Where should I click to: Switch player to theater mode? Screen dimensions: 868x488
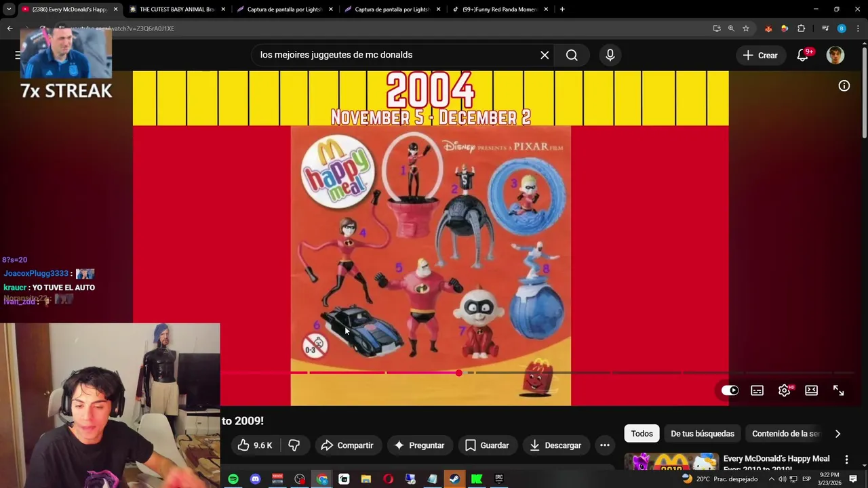[x=811, y=390]
